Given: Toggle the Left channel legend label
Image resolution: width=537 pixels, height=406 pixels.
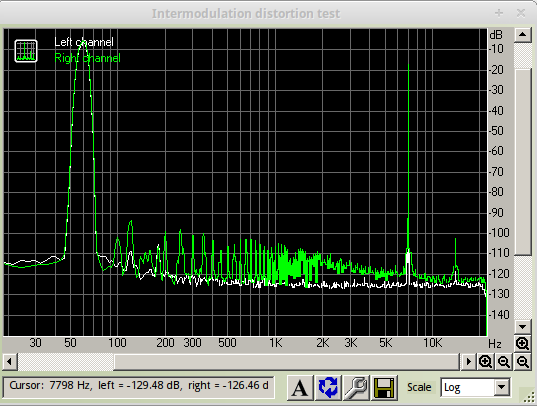Looking at the screenshot, I should click(x=84, y=42).
